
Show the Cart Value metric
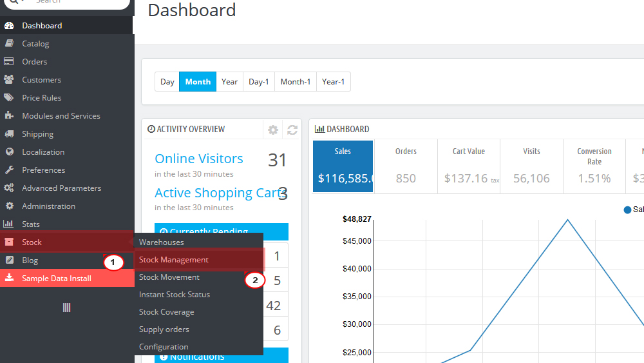point(469,166)
